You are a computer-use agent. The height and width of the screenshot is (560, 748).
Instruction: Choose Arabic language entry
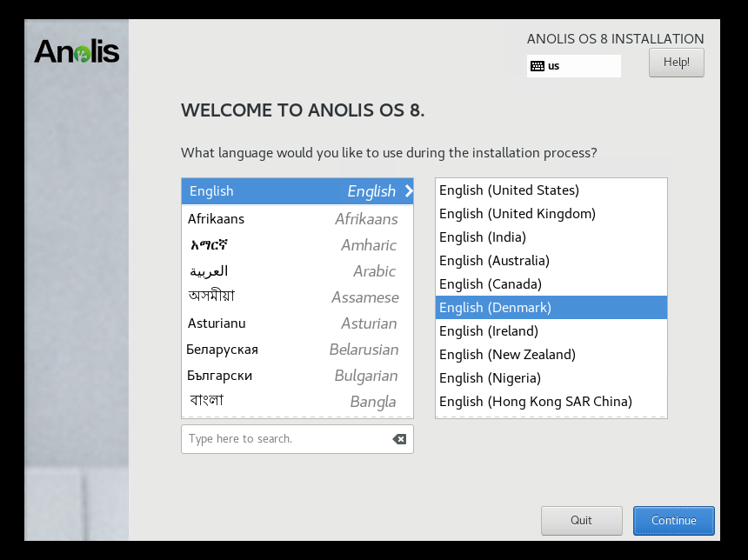[297, 271]
